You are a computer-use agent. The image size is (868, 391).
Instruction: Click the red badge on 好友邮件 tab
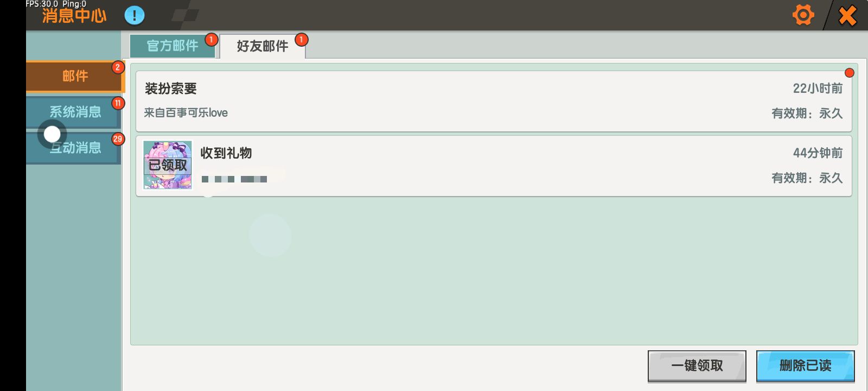point(301,40)
